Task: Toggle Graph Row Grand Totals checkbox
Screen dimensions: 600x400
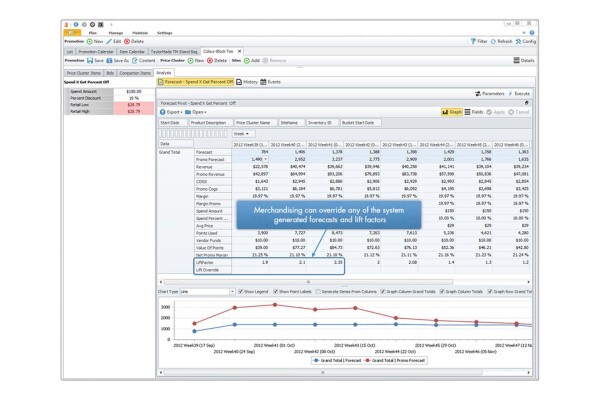Action: click(490, 292)
